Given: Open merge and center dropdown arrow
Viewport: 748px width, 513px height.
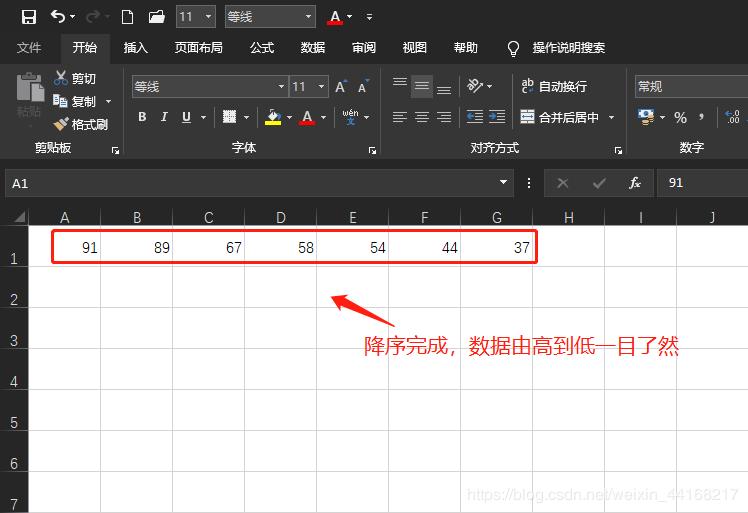Looking at the screenshot, I should click(x=611, y=117).
